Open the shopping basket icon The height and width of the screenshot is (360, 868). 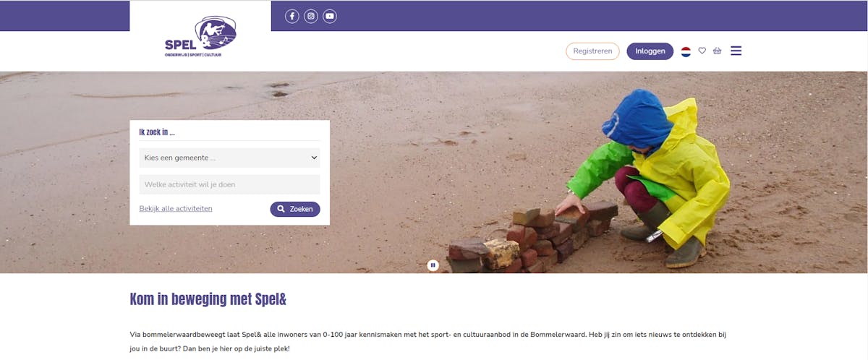pyautogui.click(x=717, y=51)
